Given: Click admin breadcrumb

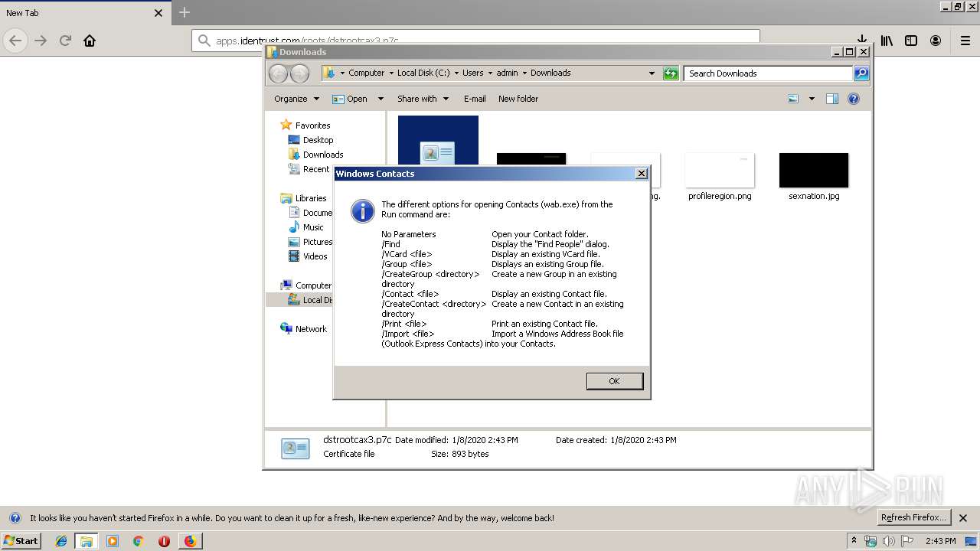Looking at the screenshot, I should coord(507,73).
